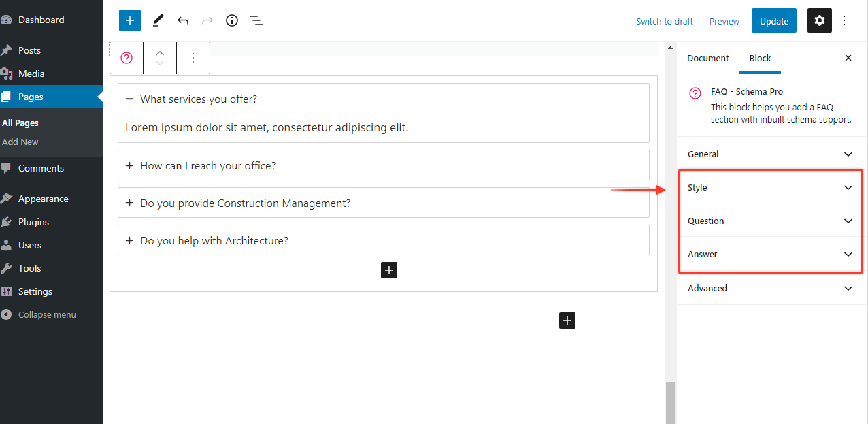Open the content structure Details icon
Screen dimensions: 868x424
tap(231, 20)
